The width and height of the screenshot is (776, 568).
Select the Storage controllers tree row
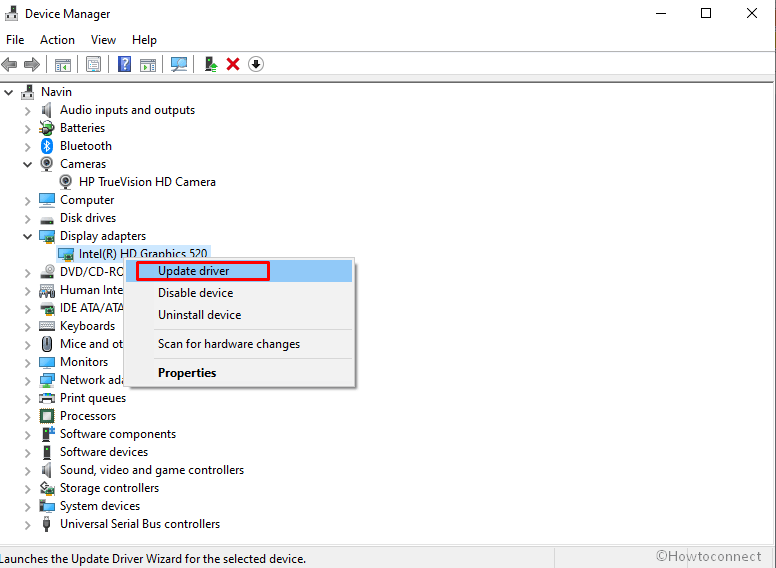[109, 488]
